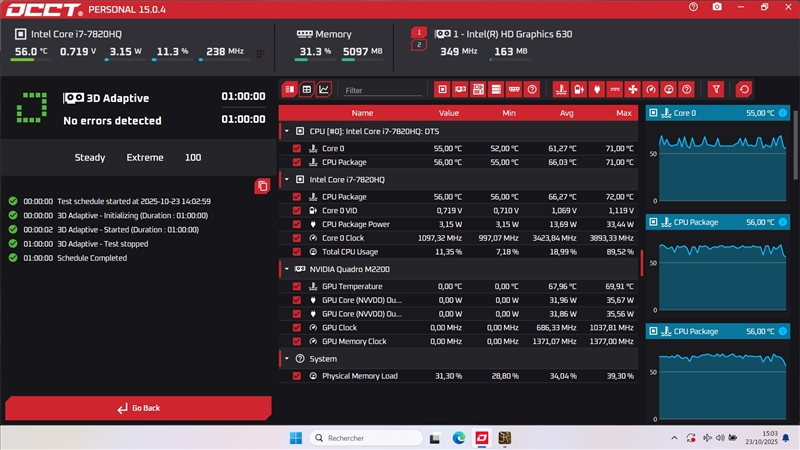Sort by the Max column header
Image resolution: width=800 pixels, height=450 pixels.
tap(624, 113)
